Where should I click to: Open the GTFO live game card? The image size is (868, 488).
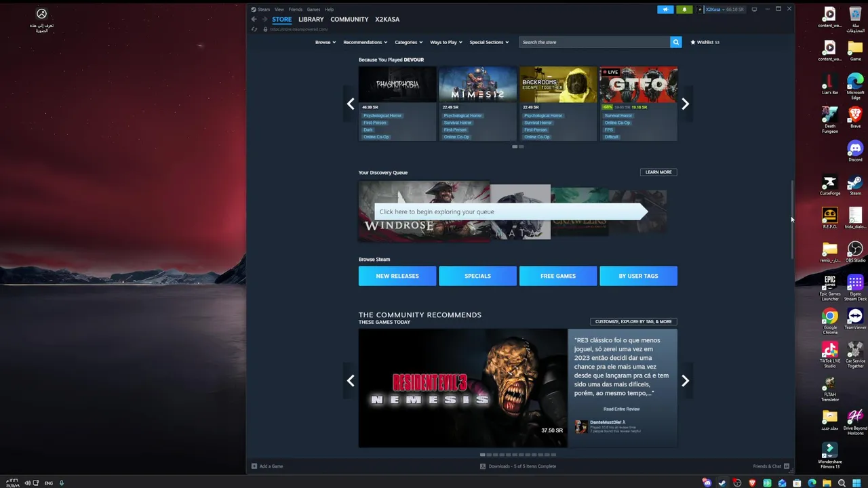tap(638, 104)
